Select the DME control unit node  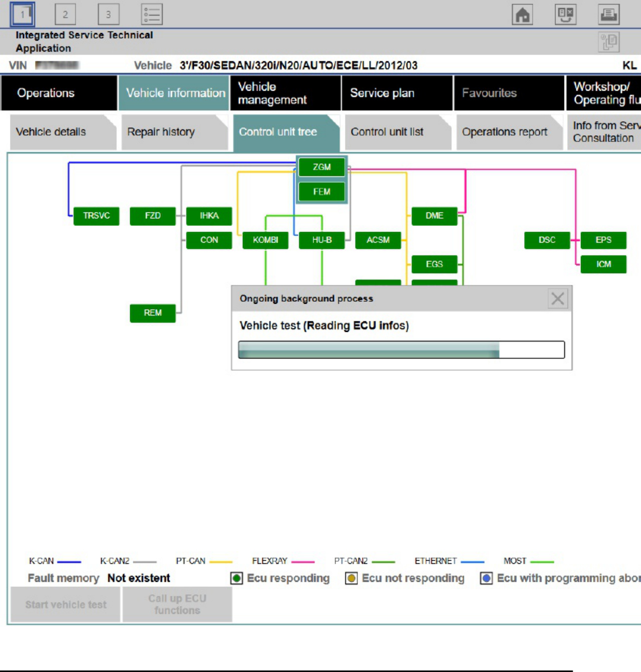[x=435, y=216]
